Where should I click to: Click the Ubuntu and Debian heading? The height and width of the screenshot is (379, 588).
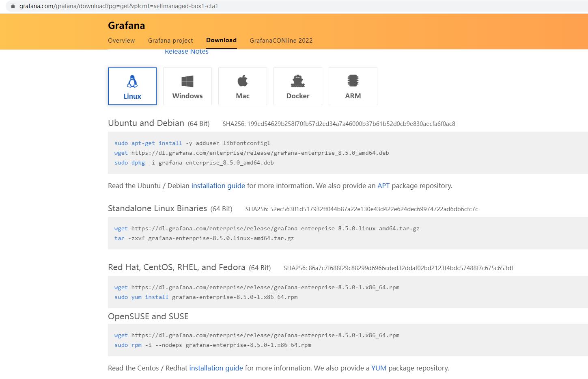pos(146,123)
